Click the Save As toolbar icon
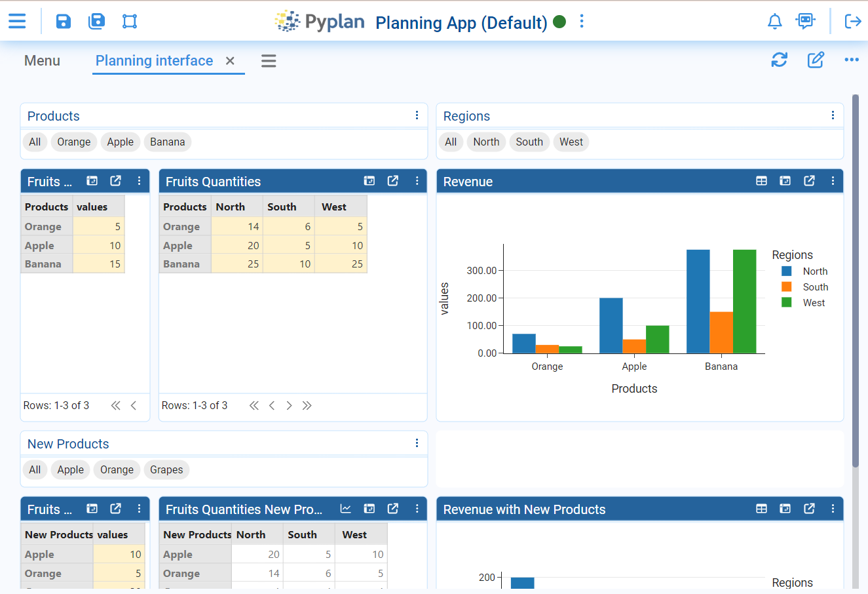868x594 pixels. click(96, 21)
